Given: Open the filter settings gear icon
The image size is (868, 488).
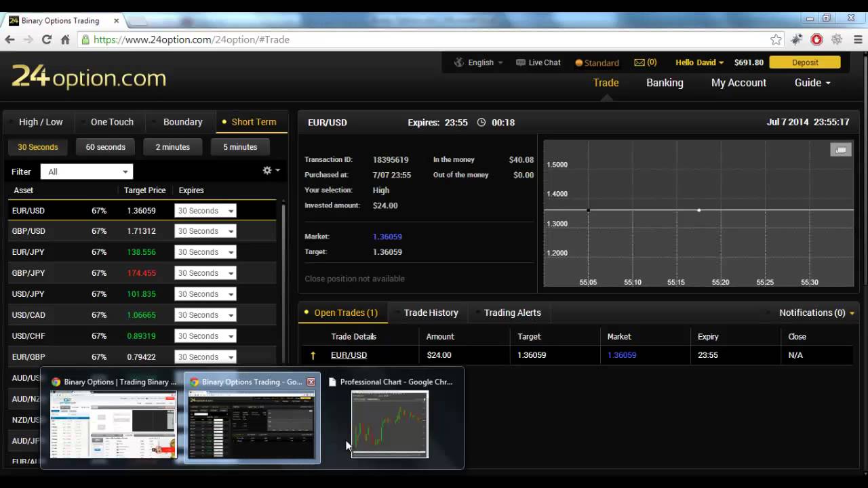Looking at the screenshot, I should [267, 171].
